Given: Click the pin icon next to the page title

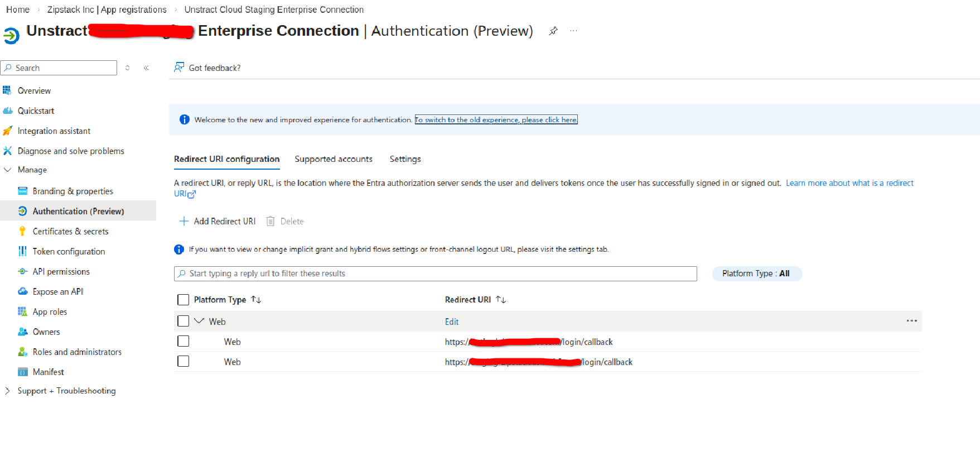Looking at the screenshot, I should click(x=553, y=31).
